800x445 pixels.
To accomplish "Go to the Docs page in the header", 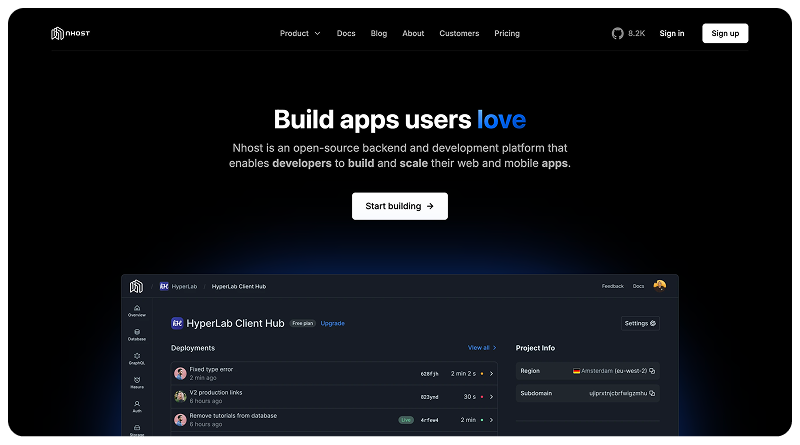I will pyautogui.click(x=346, y=33).
